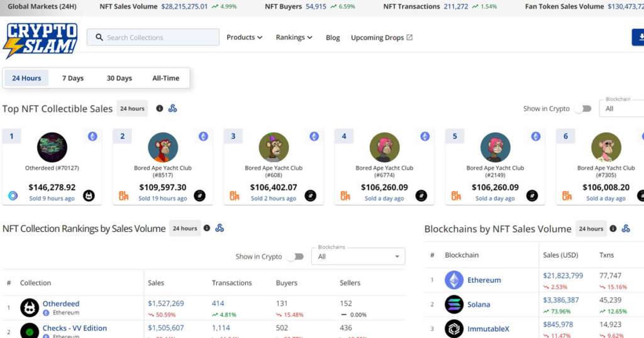Image resolution: width=644 pixels, height=338 pixels.
Task: Click webhook icon beside NFT Collection Rankings
Action: click(219, 228)
